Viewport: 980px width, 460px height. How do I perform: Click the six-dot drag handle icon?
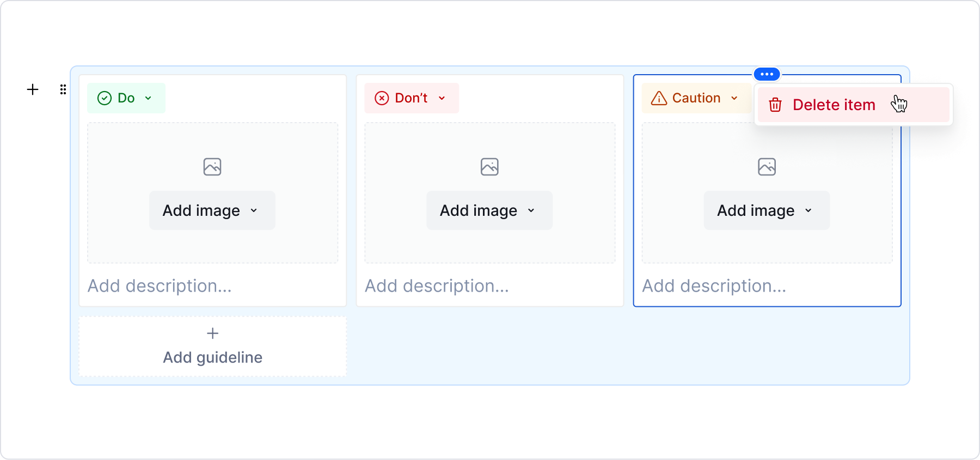pyautogui.click(x=63, y=89)
